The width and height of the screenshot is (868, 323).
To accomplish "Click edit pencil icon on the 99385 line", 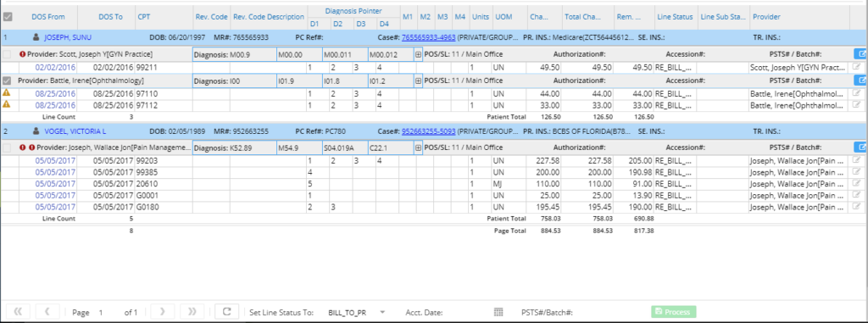I will coord(857,172).
